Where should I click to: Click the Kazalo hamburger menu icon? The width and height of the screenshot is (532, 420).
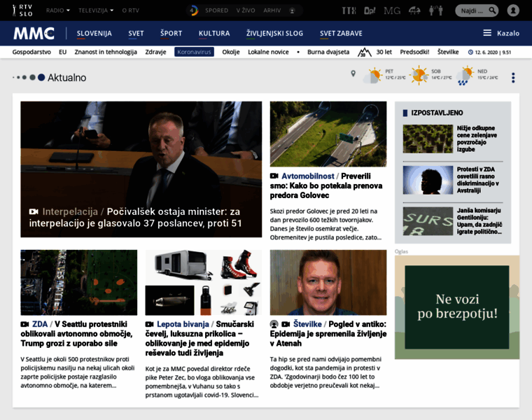tap(487, 33)
